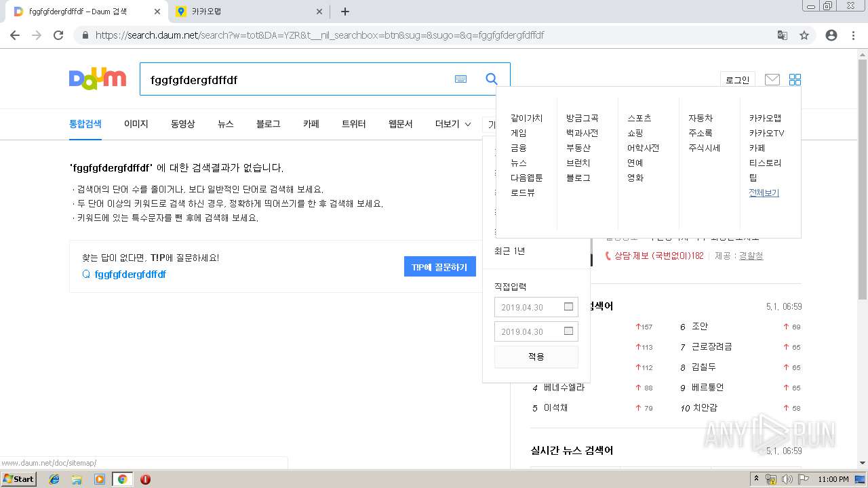Bookmark this page with star icon
This screenshot has height=488, width=868.
[x=804, y=35]
